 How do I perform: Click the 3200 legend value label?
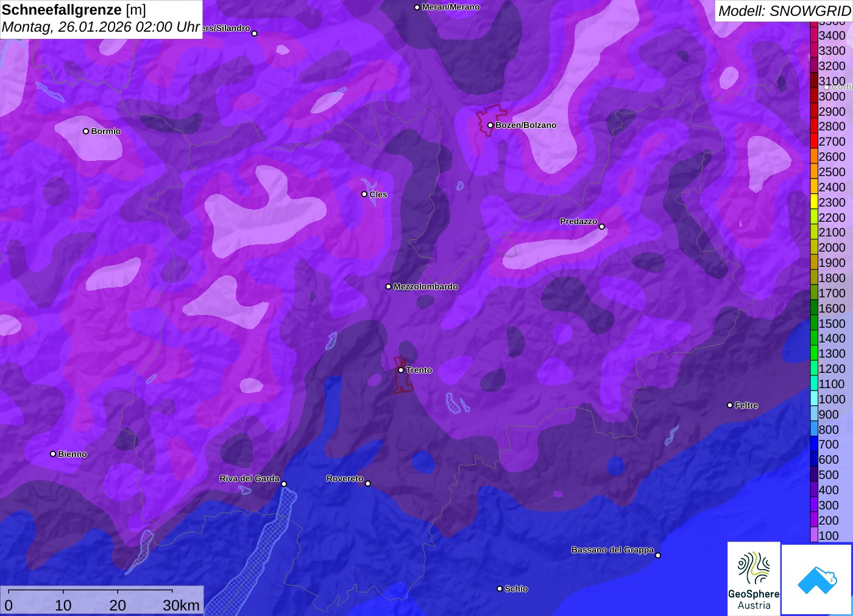point(832,66)
